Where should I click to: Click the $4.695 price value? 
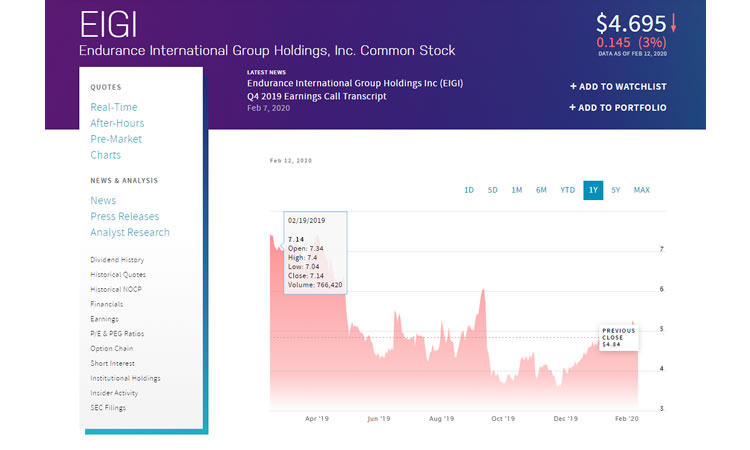[x=631, y=24]
